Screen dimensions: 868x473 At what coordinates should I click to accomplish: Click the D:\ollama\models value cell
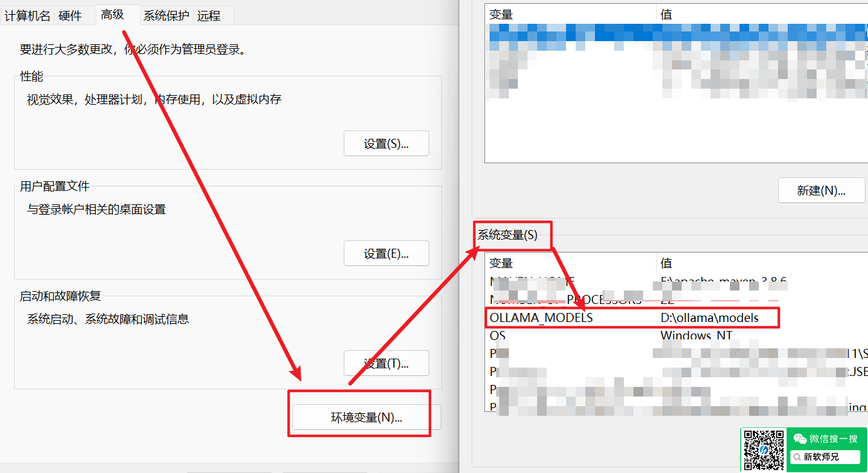(x=709, y=317)
